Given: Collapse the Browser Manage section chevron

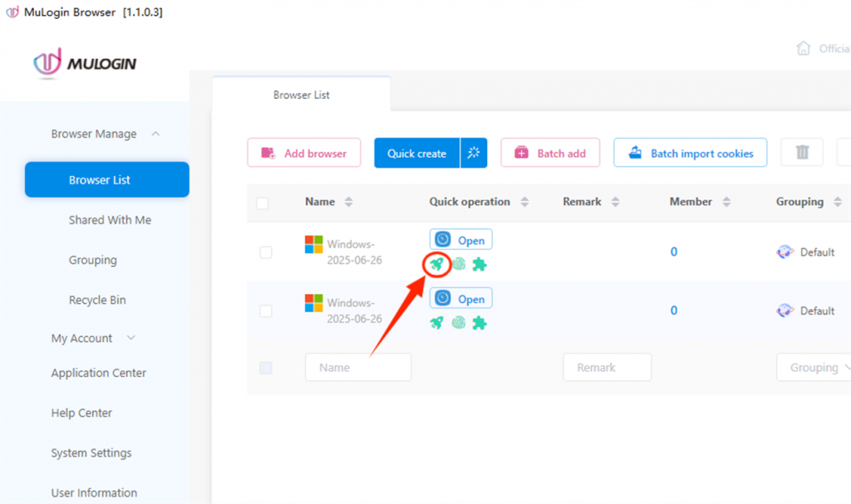Looking at the screenshot, I should point(155,134).
